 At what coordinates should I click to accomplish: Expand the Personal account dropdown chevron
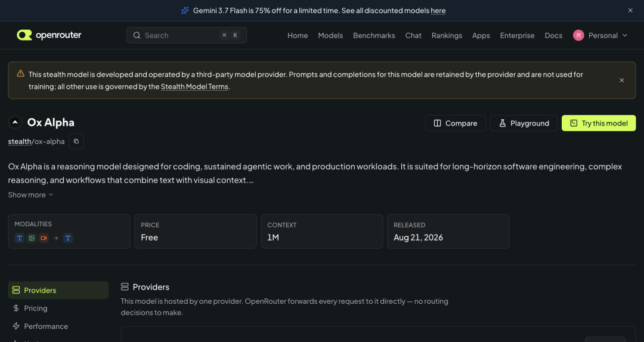(625, 35)
